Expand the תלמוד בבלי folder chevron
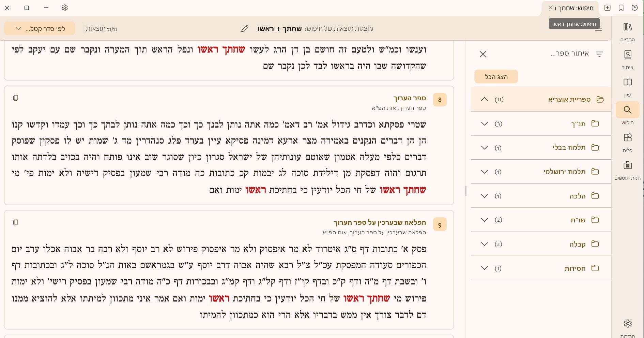This screenshot has height=338, width=644. [484, 148]
